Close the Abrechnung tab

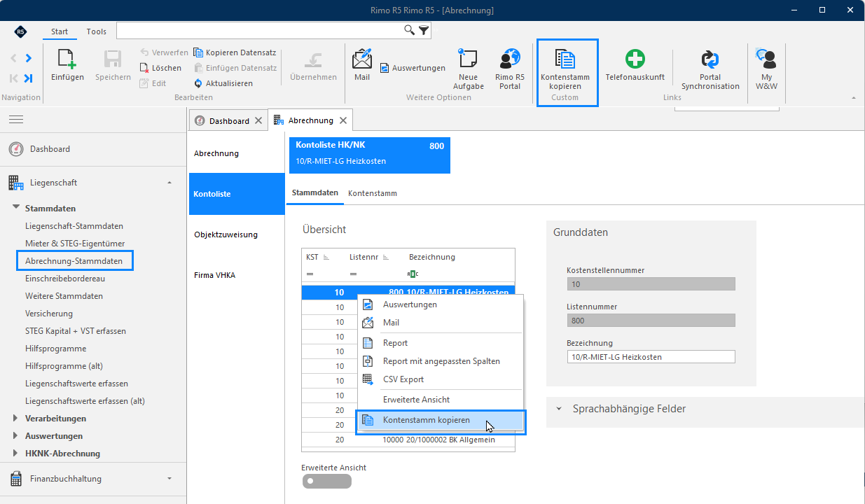[x=343, y=120]
